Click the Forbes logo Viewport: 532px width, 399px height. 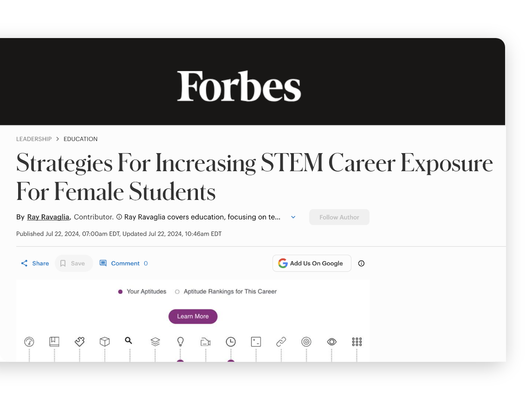239,86
